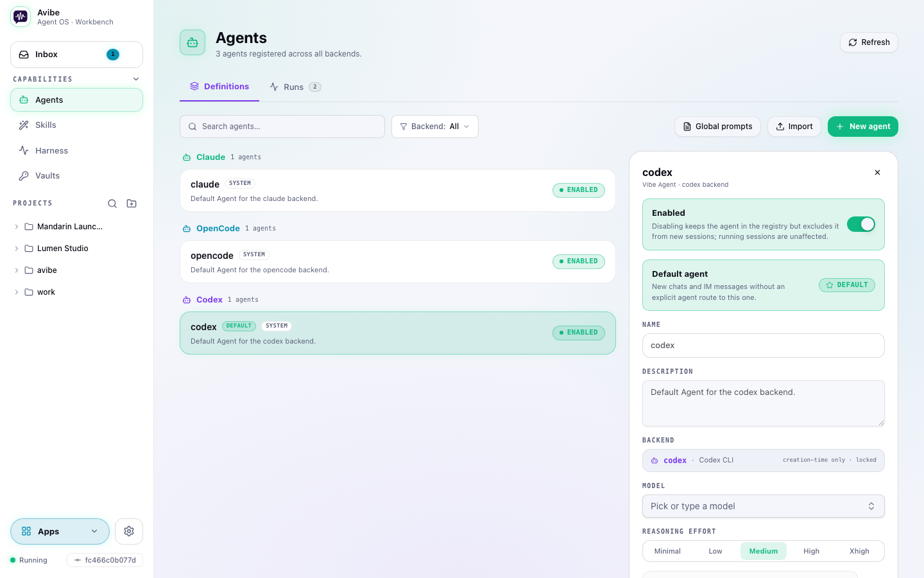The height and width of the screenshot is (578, 924).
Task: Focus the Search agents field
Action: 282,127
